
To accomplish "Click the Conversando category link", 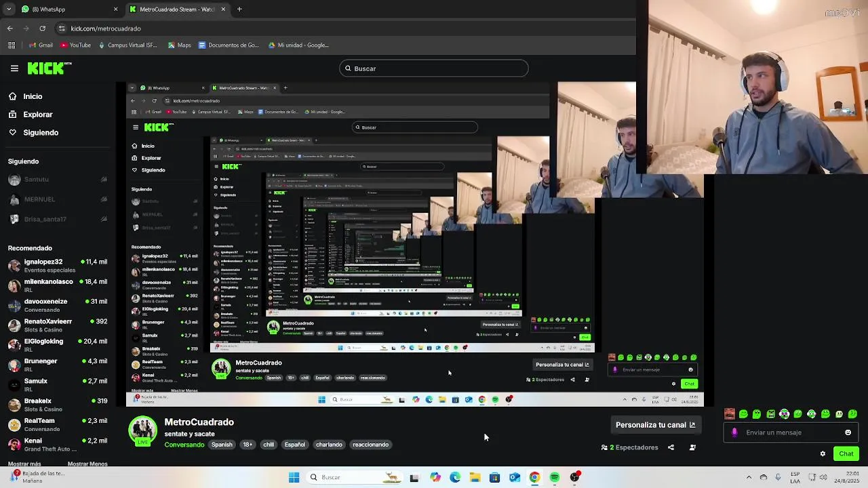I will click(x=184, y=445).
